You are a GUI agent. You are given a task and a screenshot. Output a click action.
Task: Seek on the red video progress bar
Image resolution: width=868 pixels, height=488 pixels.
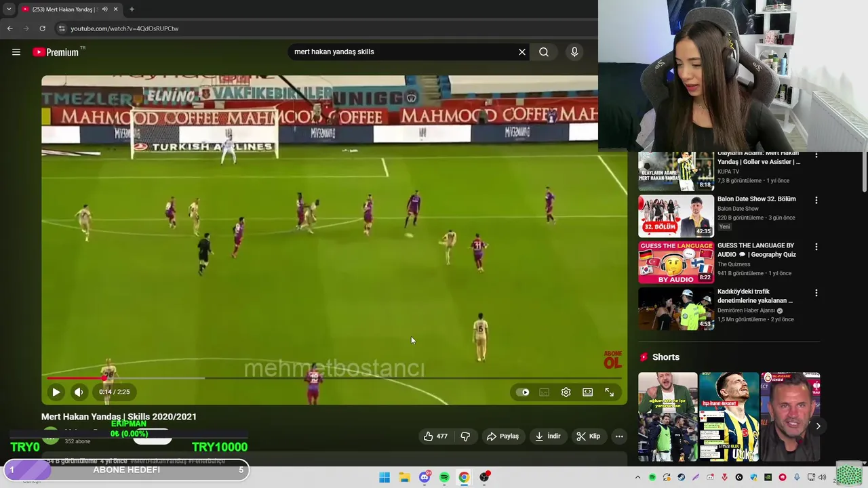pos(334,378)
